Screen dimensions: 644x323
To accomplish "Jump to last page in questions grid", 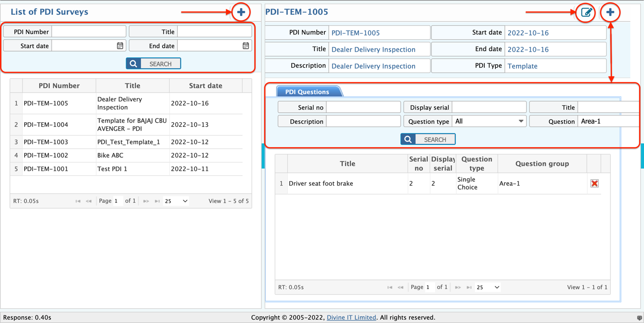I will pos(469,287).
